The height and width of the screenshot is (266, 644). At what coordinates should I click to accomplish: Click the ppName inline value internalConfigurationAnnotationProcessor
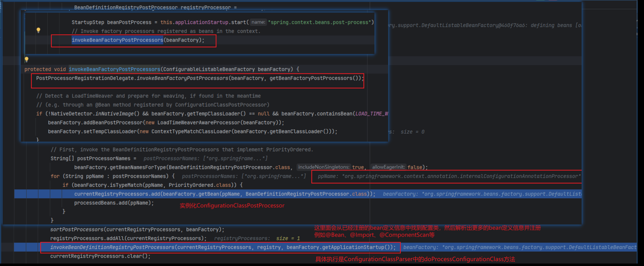point(449,176)
